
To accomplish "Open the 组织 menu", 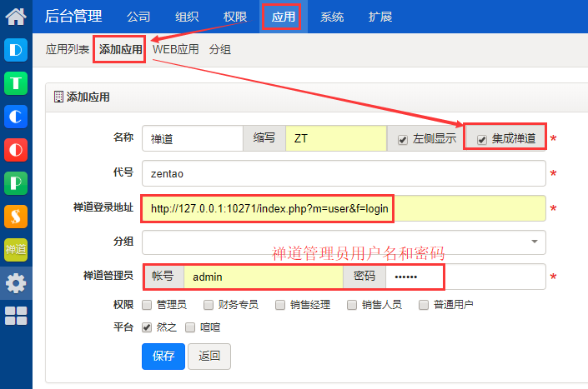I will tap(187, 17).
